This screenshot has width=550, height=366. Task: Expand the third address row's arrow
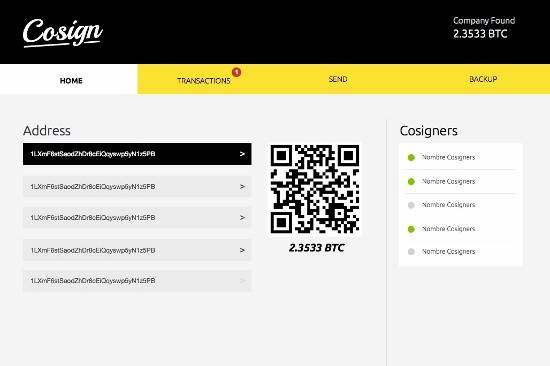[x=242, y=218]
